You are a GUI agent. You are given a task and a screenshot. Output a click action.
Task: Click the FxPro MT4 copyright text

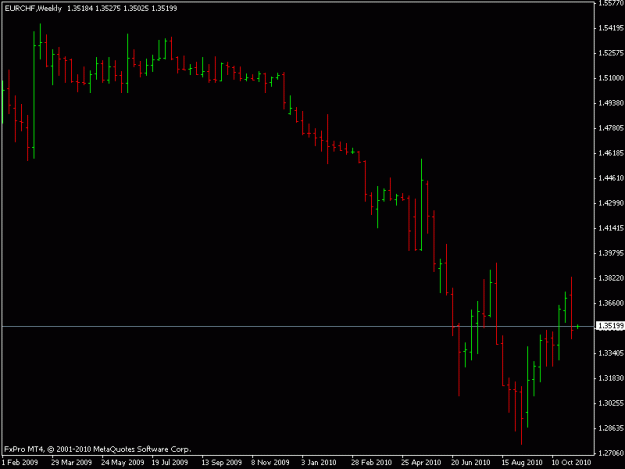coord(98,449)
